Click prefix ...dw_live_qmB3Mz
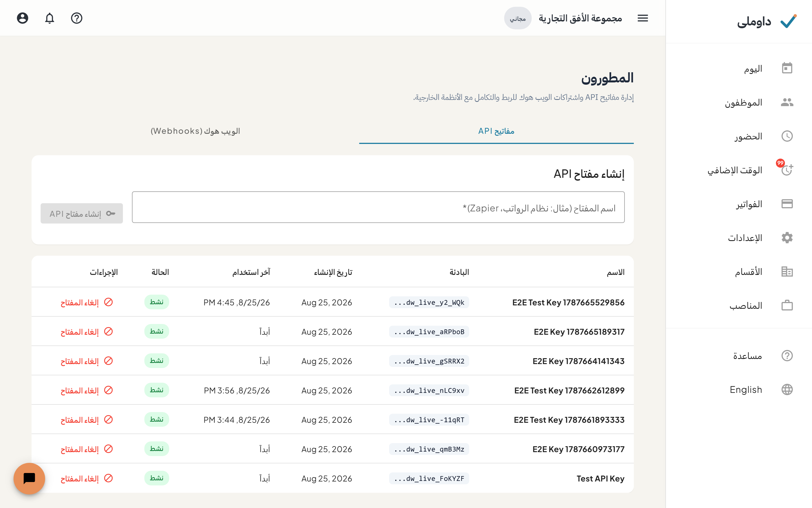The width and height of the screenshot is (812, 508). 429,449
